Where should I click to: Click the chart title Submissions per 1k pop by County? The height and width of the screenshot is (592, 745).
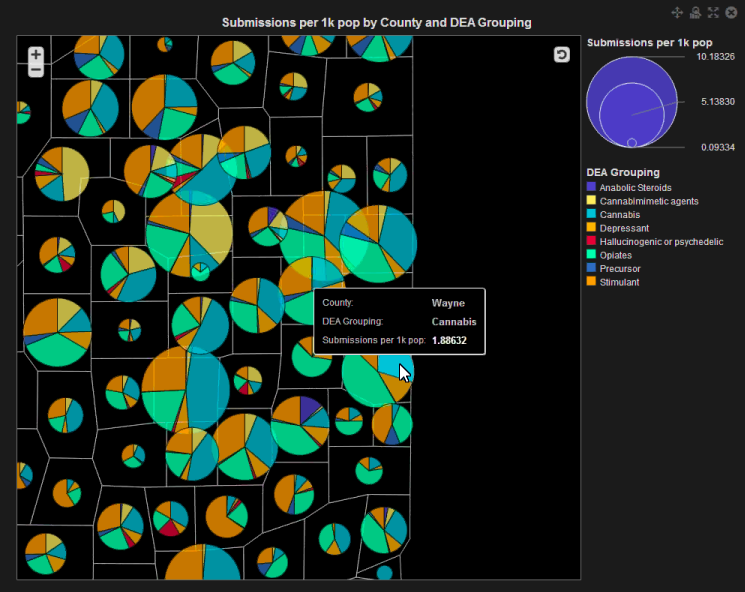pos(376,22)
